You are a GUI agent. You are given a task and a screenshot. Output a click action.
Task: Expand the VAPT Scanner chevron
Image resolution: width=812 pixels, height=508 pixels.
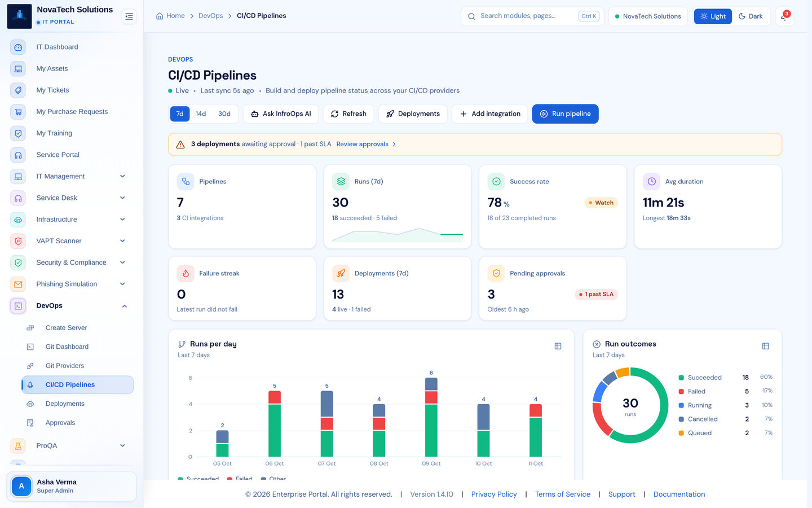point(122,241)
